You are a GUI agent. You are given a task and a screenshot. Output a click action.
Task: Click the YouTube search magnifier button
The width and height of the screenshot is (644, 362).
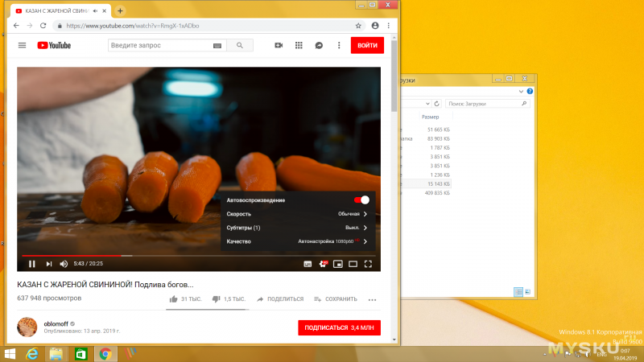point(240,45)
